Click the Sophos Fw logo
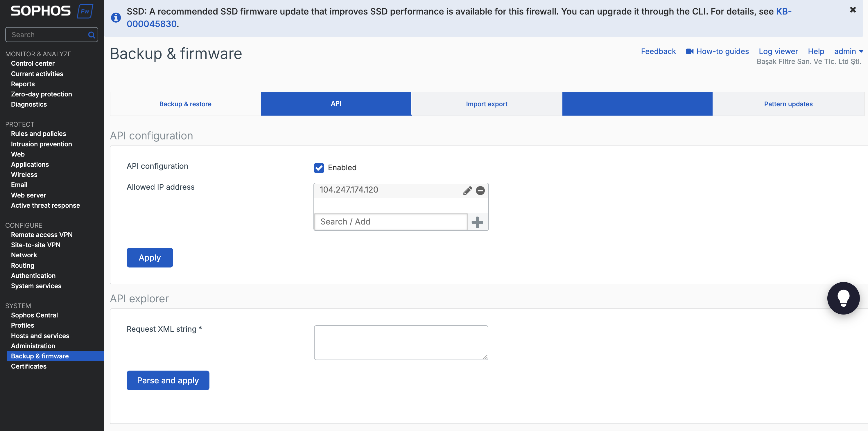 (x=52, y=11)
